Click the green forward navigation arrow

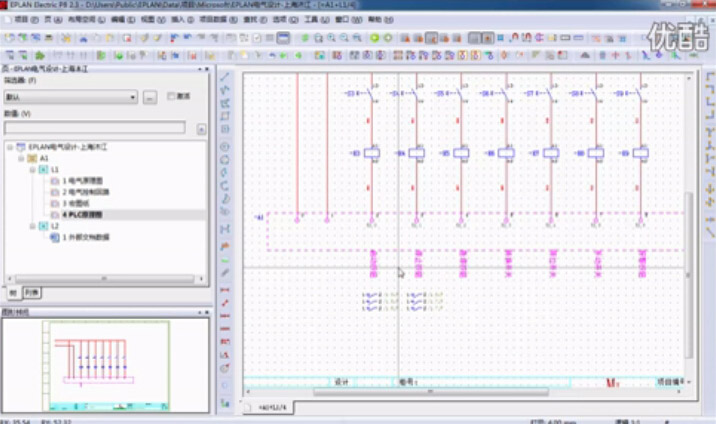click(388, 37)
